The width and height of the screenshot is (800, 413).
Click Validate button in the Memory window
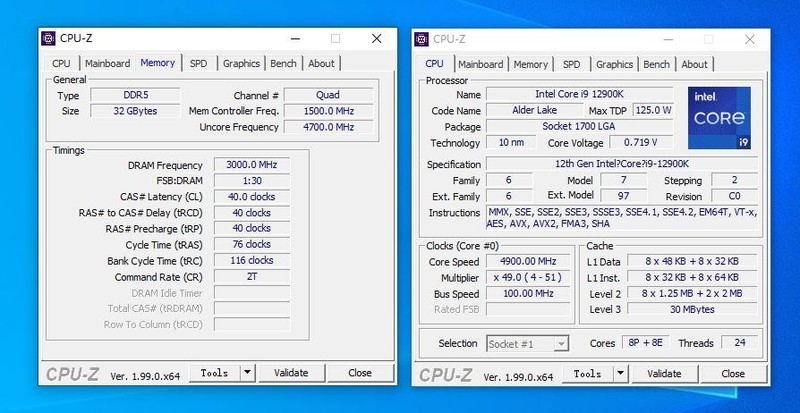(x=291, y=373)
